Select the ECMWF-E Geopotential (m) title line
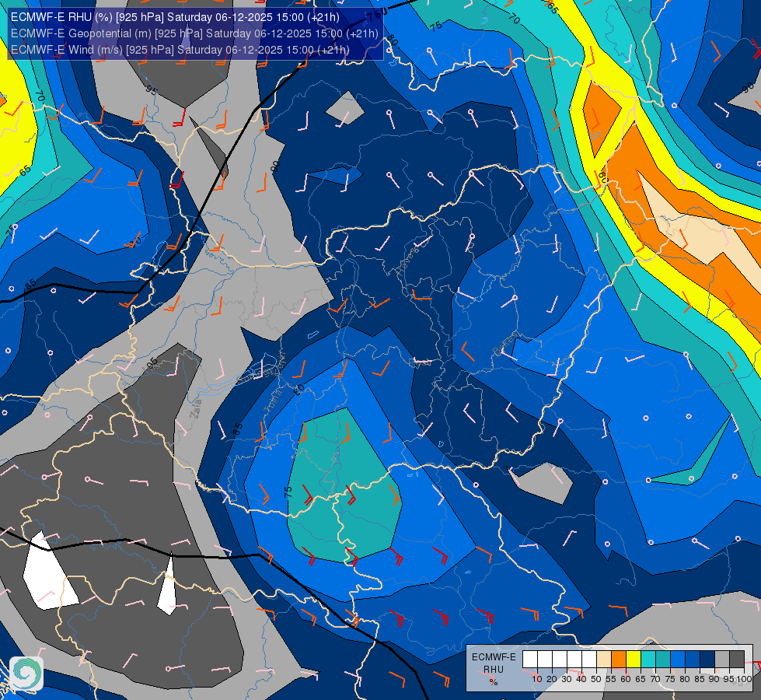The width and height of the screenshot is (761, 700). point(194,33)
